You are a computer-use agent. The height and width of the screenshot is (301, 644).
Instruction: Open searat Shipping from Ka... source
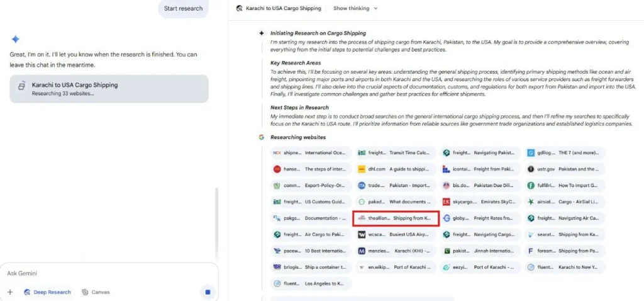click(x=565, y=235)
